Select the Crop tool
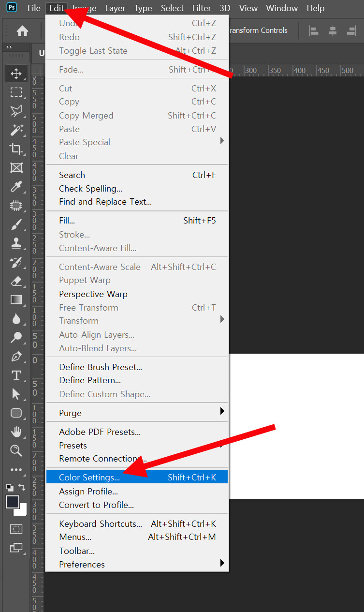This screenshot has width=364, height=612. tap(16, 149)
